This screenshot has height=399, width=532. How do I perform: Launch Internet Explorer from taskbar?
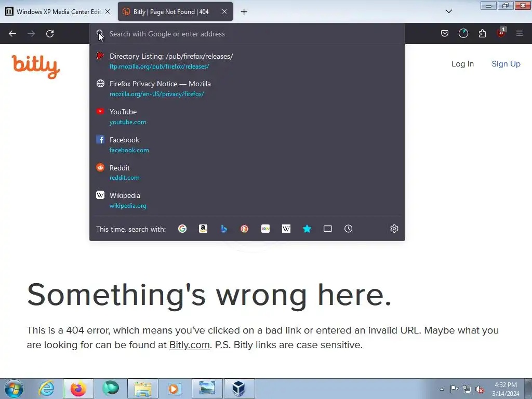coord(46,389)
